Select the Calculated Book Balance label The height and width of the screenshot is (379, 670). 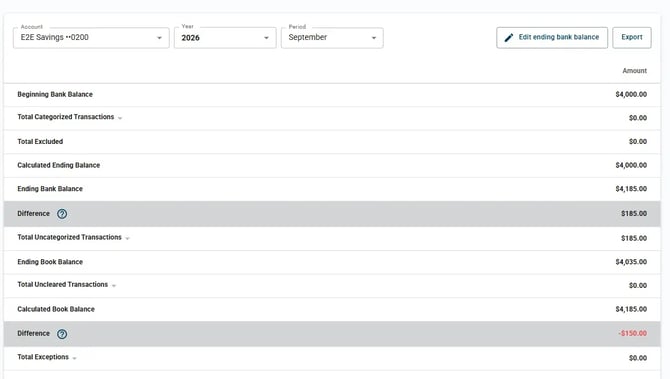56,309
